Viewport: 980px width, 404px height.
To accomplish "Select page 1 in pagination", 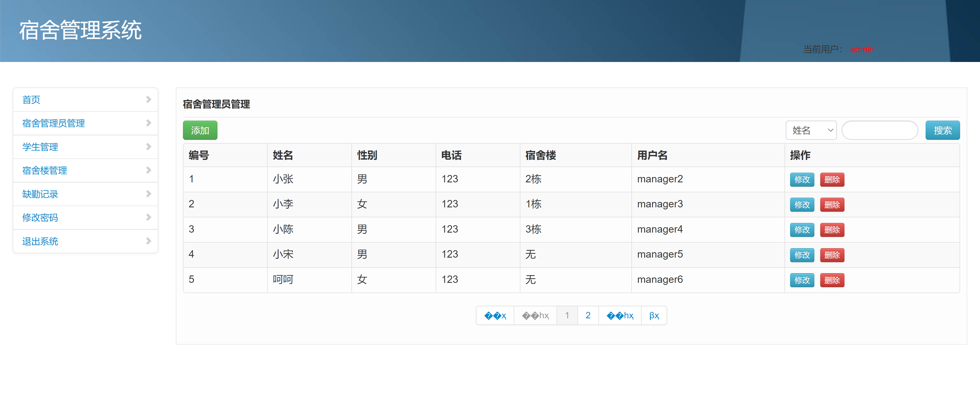I will pos(567,315).
